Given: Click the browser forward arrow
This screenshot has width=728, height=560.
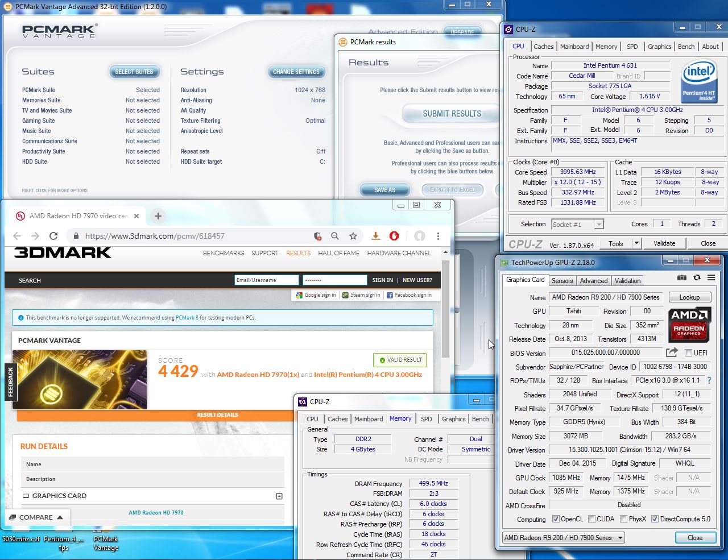Looking at the screenshot, I should tap(35, 236).
